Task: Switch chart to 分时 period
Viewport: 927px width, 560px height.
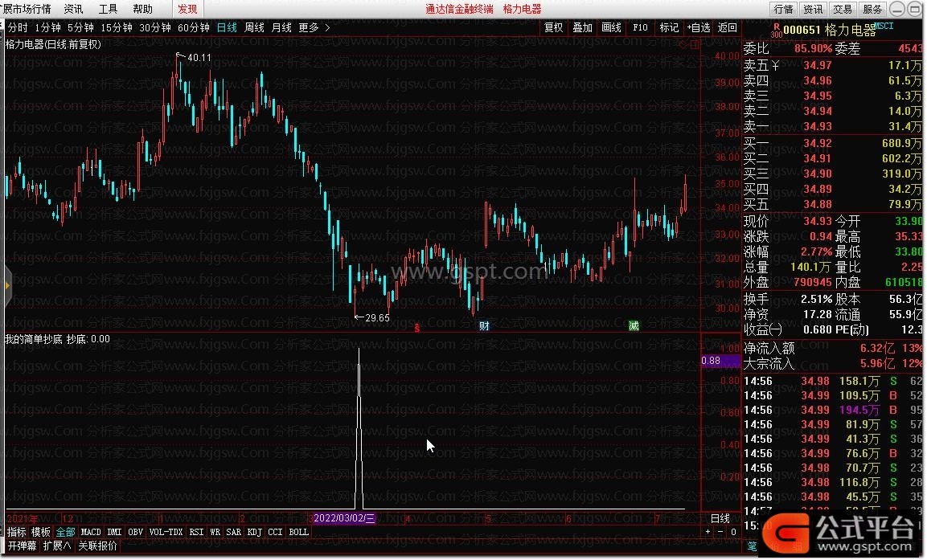Action: (x=18, y=28)
